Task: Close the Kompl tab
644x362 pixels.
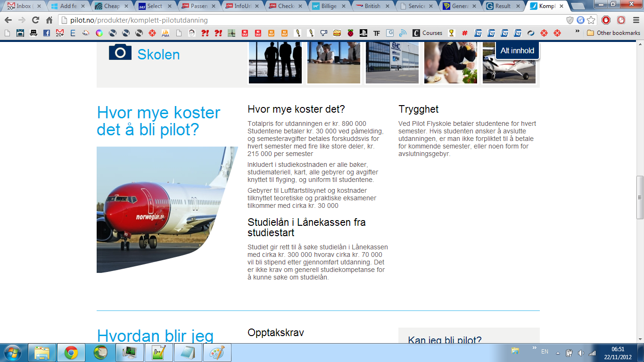Action: click(x=561, y=6)
